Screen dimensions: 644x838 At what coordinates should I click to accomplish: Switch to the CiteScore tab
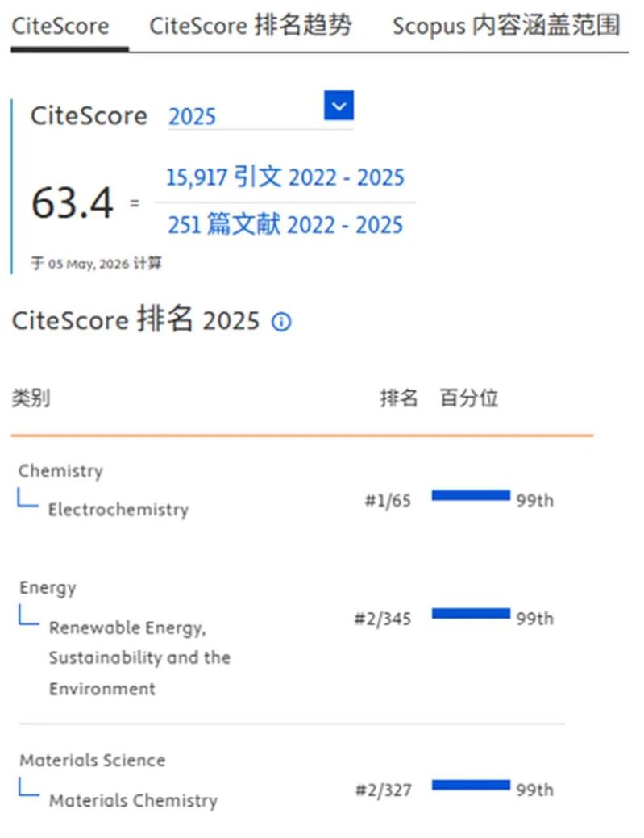tap(60, 26)
